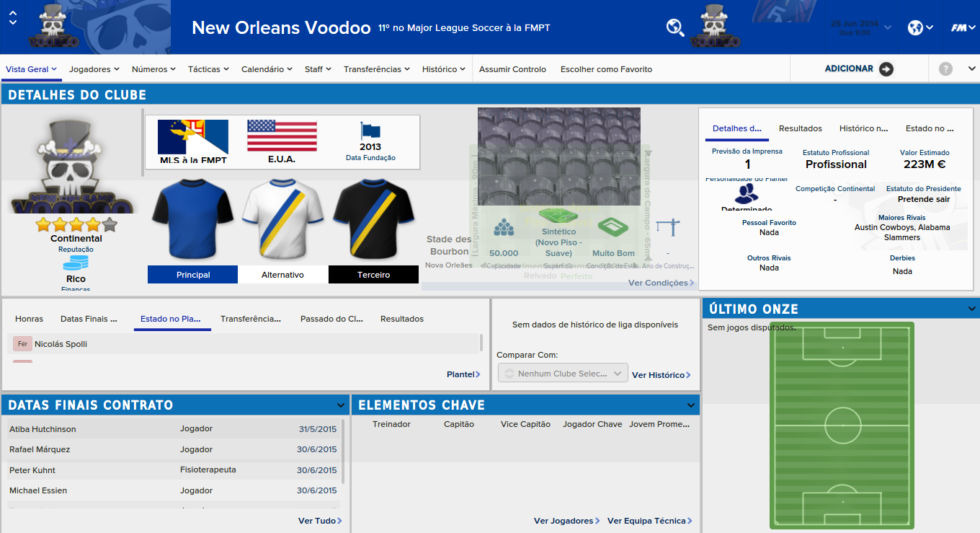Click the stadium capacity crowd icon
Viewport: 980px width, 533px height.
[504, 228]
